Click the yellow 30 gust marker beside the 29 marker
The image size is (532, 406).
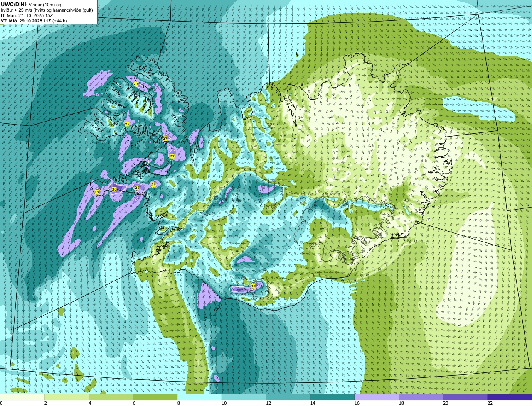pyautogui.click(x=114, y=189)
